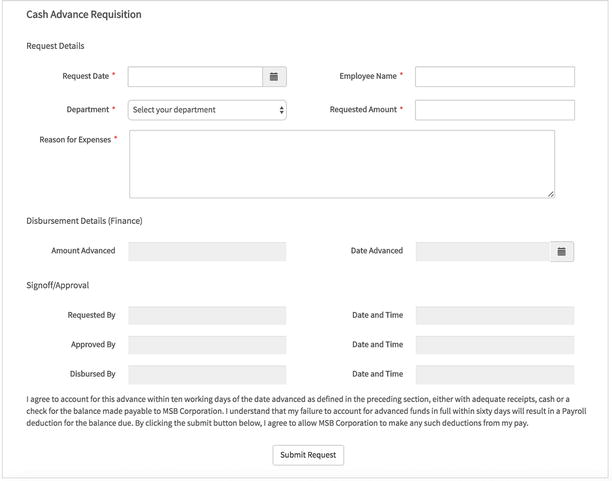Screen dimensions: 612x481
Task: Click inside the Reason for Expenses textarea
Action: pyautogui.click(x=341, y=164)
